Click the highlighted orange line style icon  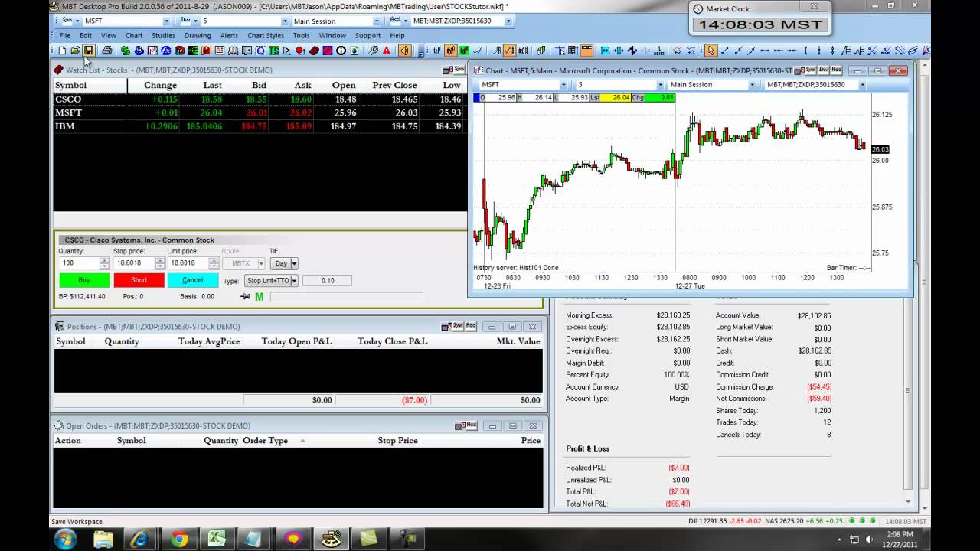click(x=509, y=51)
